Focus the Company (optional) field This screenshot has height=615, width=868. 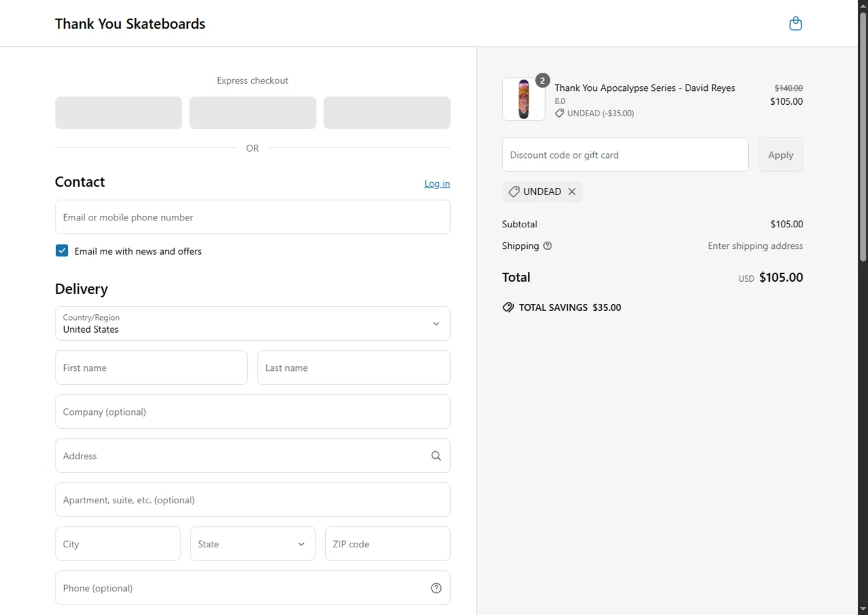(x=253, y=412)
